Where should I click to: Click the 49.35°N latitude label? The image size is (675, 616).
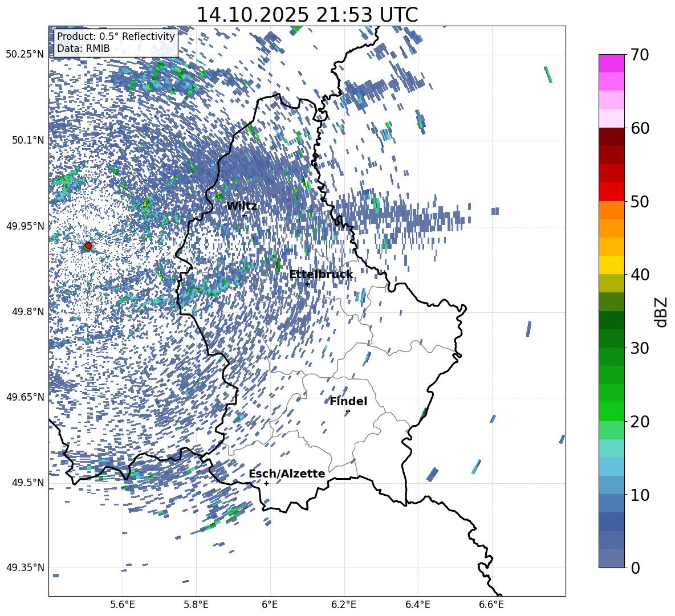pos(25,568)
